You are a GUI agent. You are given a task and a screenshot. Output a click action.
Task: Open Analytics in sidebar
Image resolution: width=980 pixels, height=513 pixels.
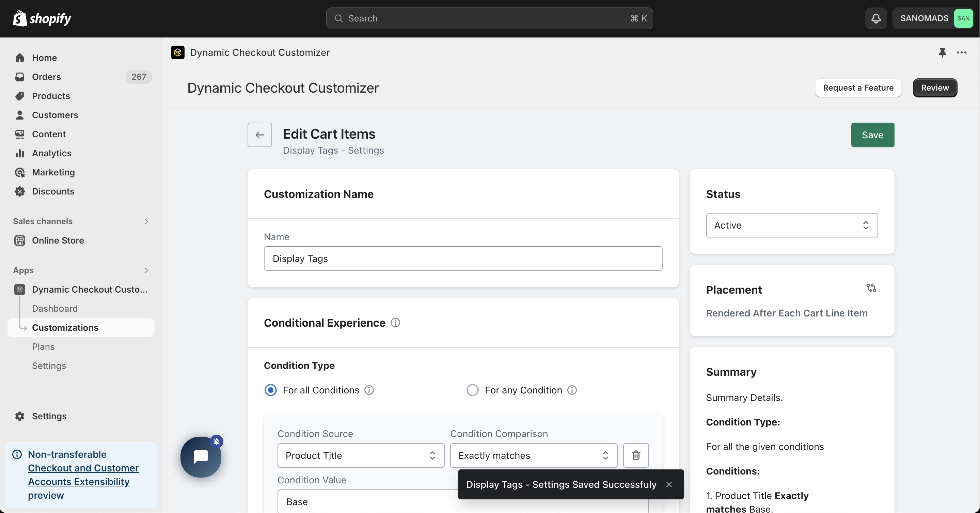[81, 153]
